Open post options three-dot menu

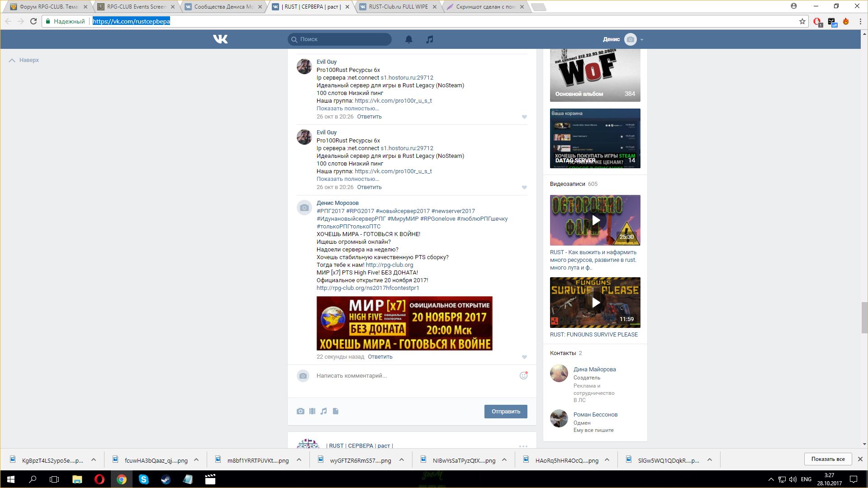click(x=523, y=446)
